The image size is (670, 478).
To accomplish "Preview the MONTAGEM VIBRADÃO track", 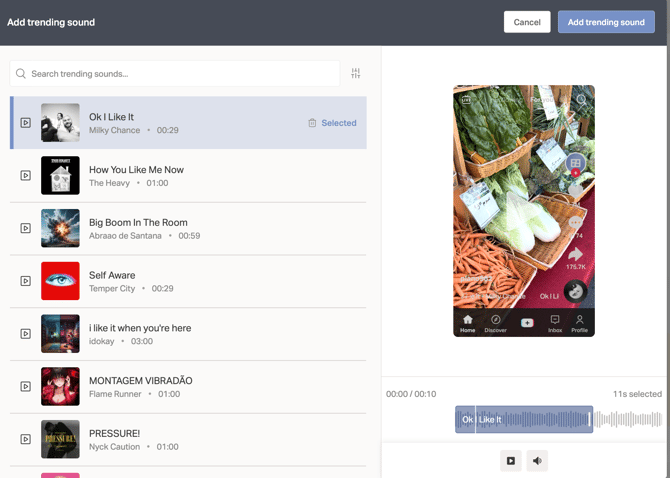I will [x=26, y=387].
